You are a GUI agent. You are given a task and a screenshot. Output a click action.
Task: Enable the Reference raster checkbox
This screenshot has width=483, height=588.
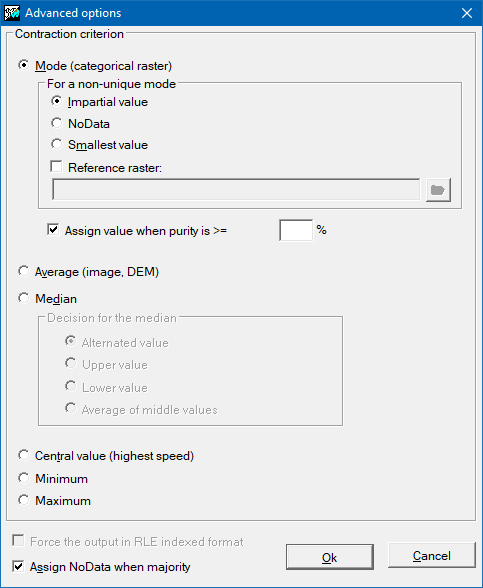point(56,166)
